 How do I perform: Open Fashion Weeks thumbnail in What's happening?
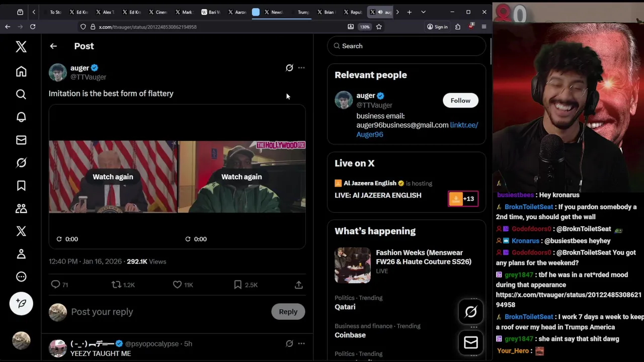click(353, 265)
